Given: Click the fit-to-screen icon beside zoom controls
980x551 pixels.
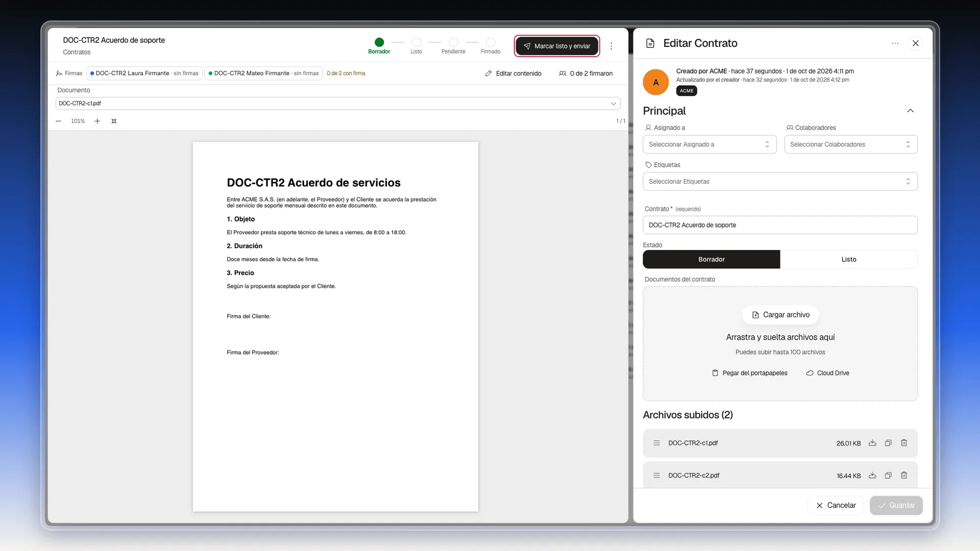Looking at the screenshot, I should 114,121.
